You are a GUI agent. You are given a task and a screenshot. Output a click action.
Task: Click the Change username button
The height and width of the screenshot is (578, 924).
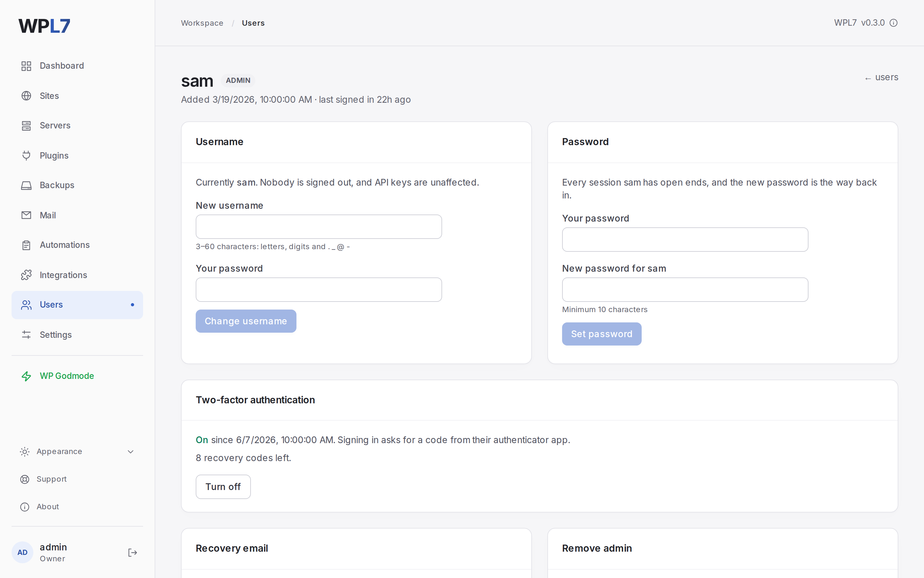(x=246, y=321)
